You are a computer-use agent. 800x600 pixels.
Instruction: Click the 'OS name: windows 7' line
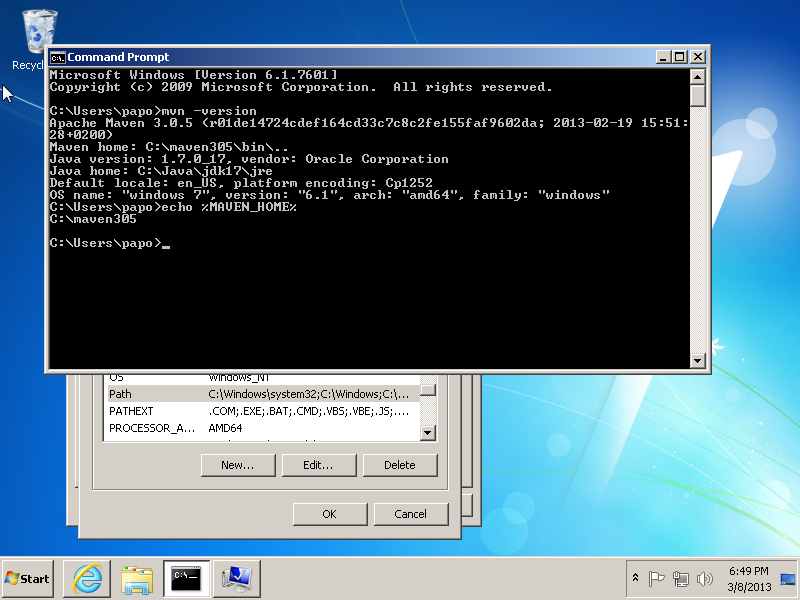[x=330, y=195]
